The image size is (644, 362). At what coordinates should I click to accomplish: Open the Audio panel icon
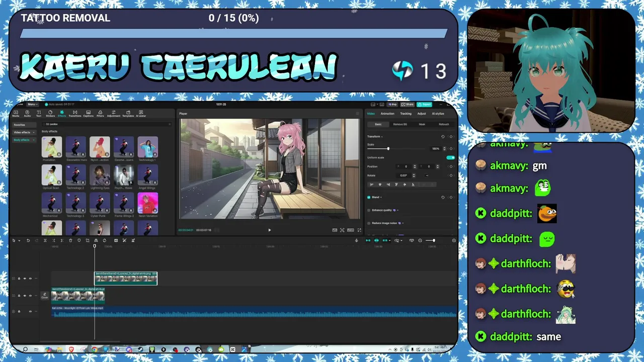(27, 114)
